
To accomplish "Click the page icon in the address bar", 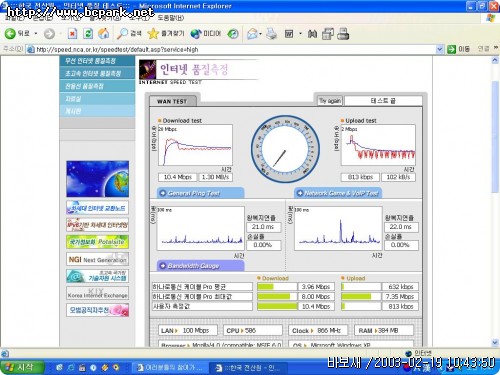I will [31, 49].
